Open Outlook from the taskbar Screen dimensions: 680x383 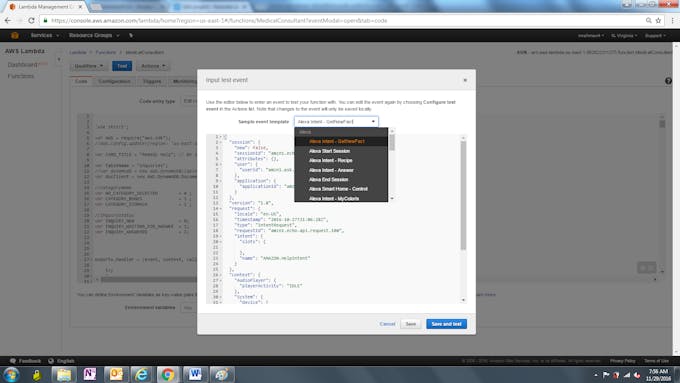pyautogui.click(x=116, y=374)
